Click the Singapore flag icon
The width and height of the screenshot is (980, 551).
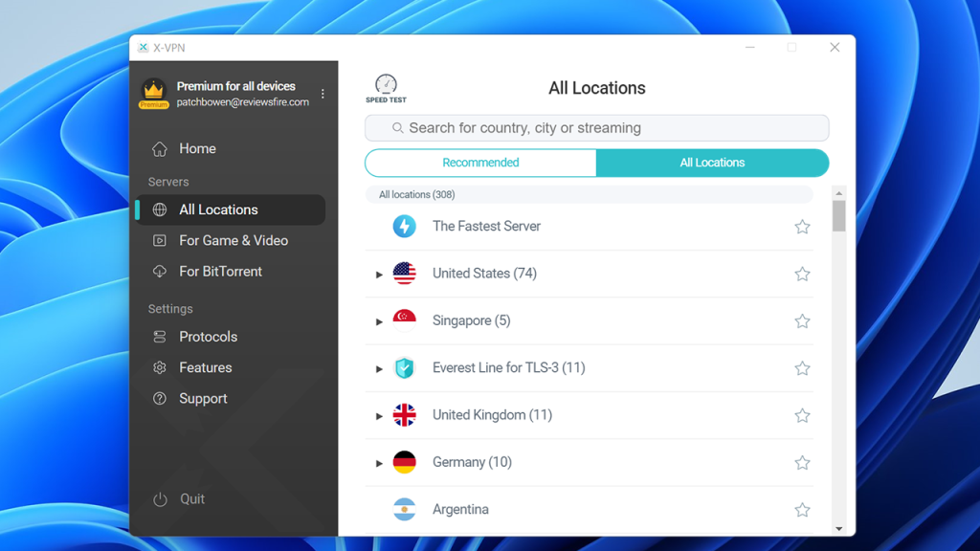coord(405,320)
